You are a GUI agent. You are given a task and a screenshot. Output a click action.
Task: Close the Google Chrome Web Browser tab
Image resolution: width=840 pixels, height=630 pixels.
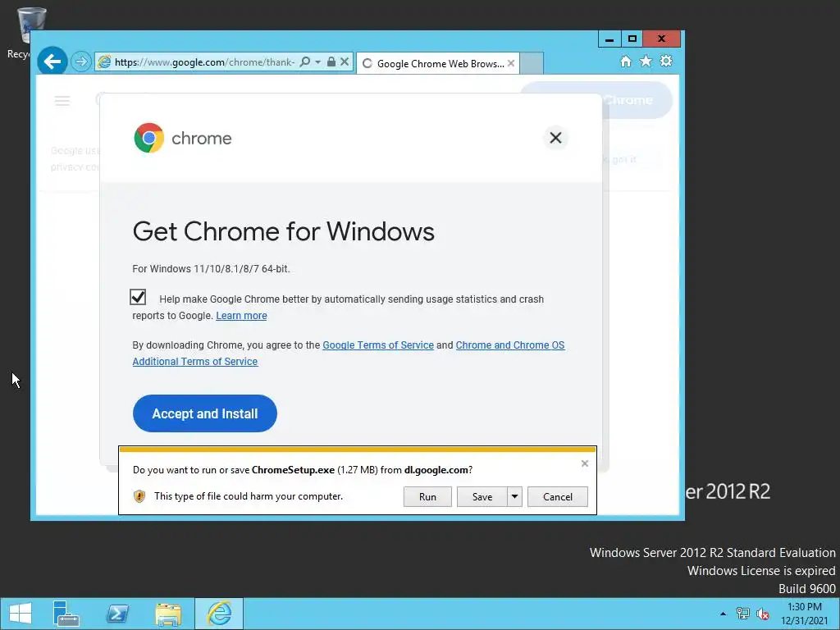[511, 63]
